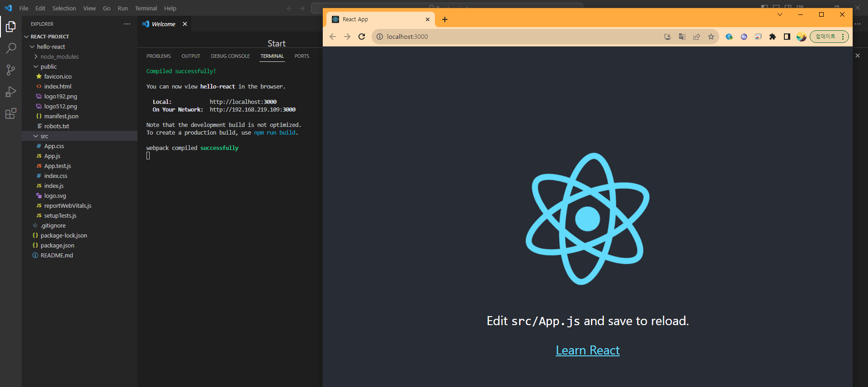Open the File menu
Image resolution: width=868 pixels, height=387 pixels.
24,8
